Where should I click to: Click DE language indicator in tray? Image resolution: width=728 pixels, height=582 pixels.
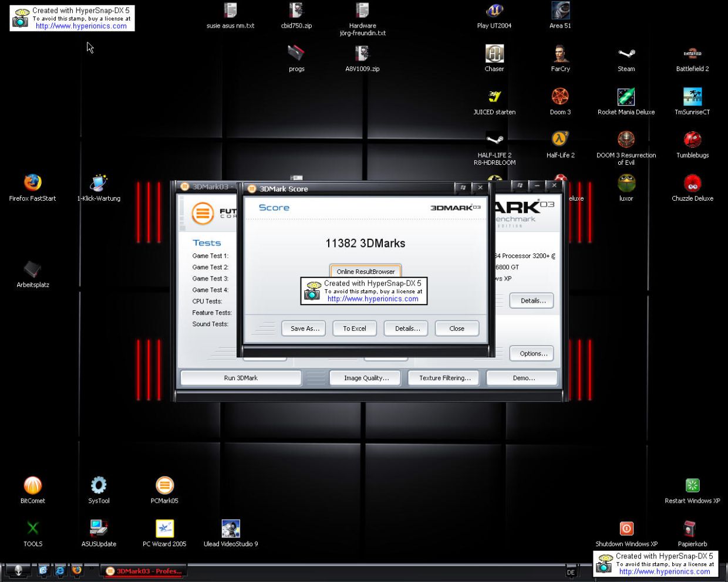(x=571, y=572)
